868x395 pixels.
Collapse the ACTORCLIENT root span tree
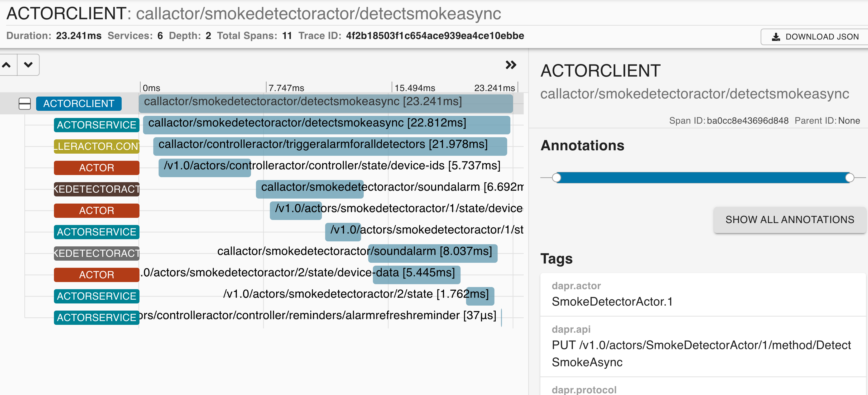pos(25,103)
